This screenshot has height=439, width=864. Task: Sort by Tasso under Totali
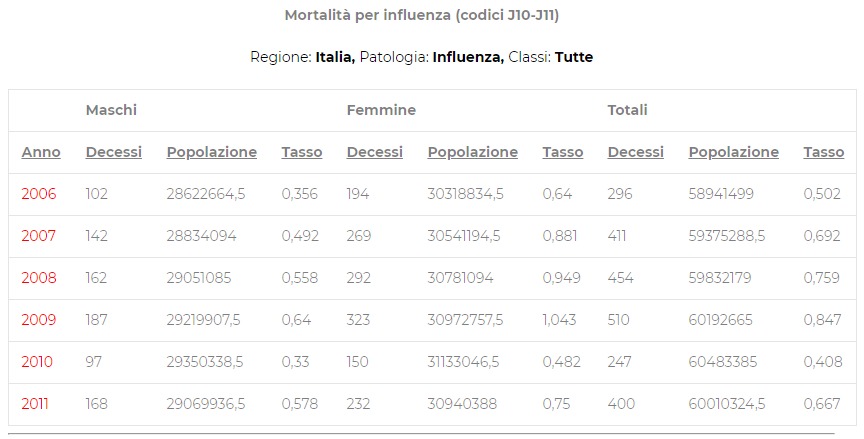[824, 152]
